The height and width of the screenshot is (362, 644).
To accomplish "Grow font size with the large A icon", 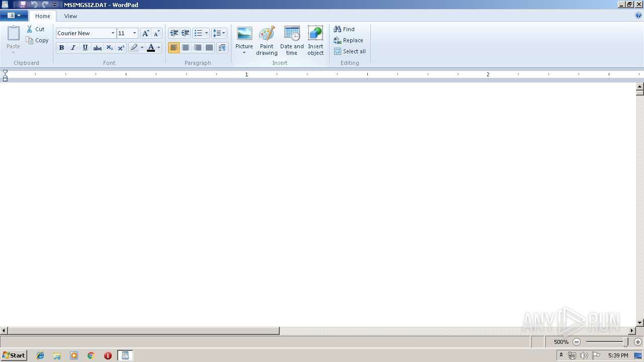I will coord(145,33).
